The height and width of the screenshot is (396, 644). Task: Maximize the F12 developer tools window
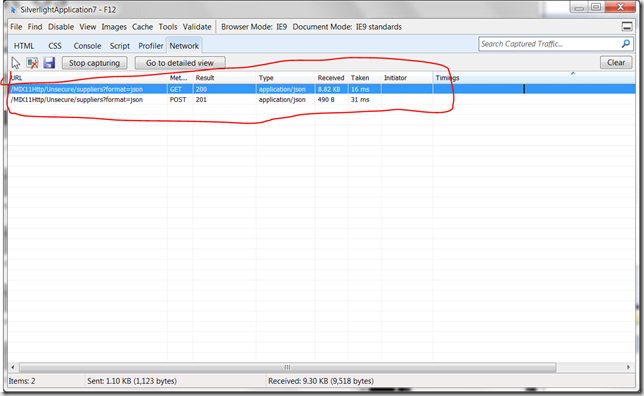596,7
